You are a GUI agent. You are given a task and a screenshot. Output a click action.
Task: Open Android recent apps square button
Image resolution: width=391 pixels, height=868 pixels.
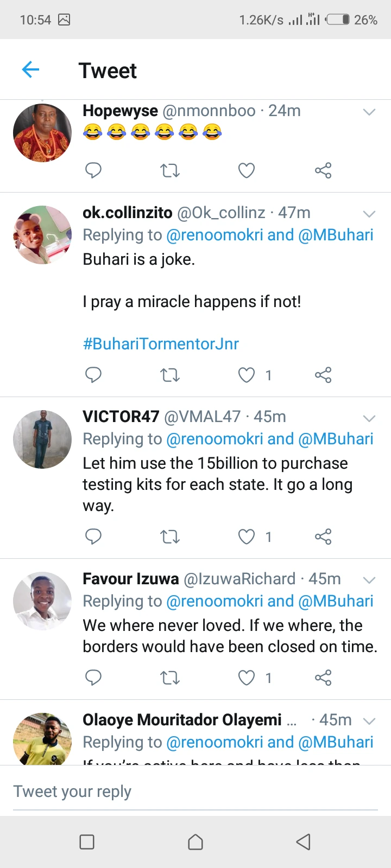point(87,842)
